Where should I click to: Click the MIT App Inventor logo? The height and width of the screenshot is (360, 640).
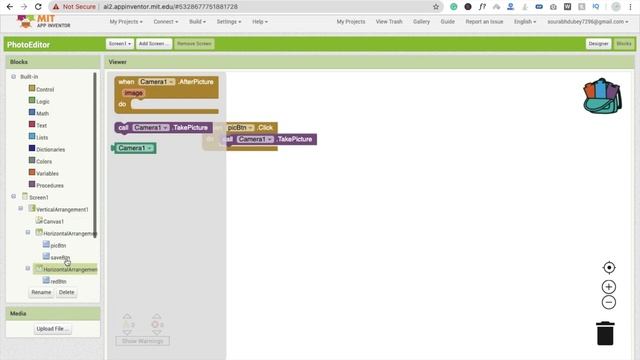43,22
